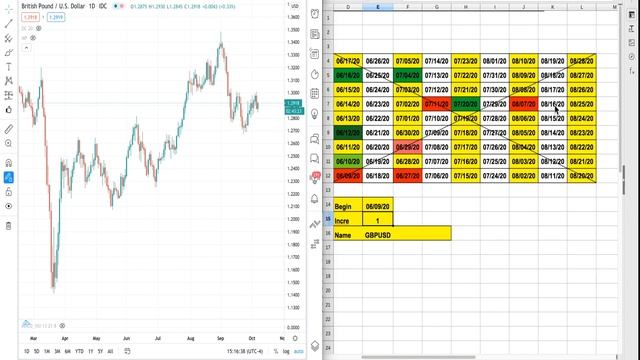
Task: Open spreadsheet sidebar Properties icon
Action: tap(632, 15)
